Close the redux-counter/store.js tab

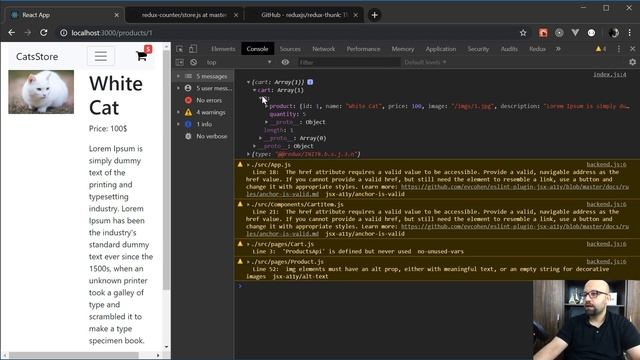click(236, 15)
